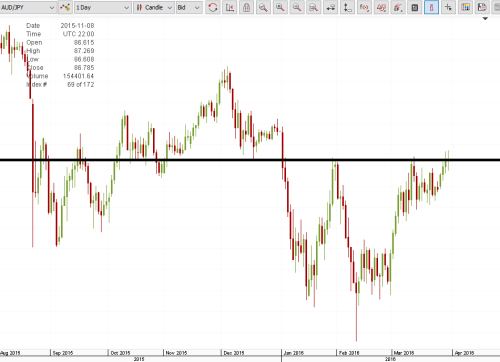The image size is (500, 362).
Task: Click the save chart template icon
Action: [482, 7]
